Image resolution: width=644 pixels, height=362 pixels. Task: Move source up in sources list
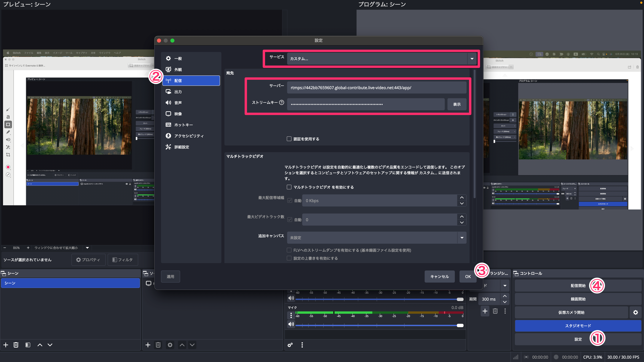(x=182, y=345)
